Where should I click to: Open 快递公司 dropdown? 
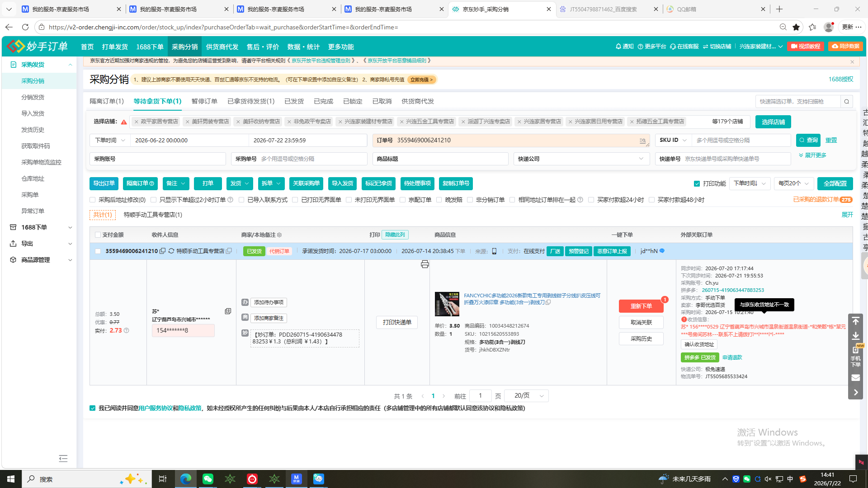[581, 159]
